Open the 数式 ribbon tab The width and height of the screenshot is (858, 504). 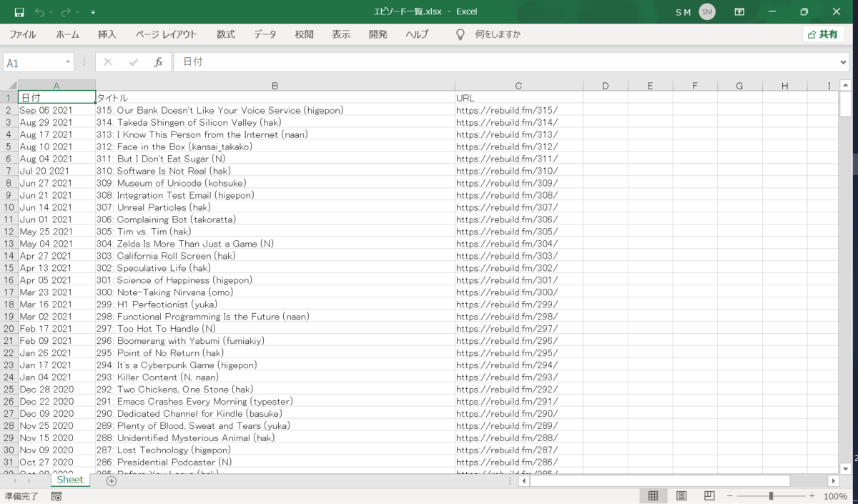coord(226,34)
